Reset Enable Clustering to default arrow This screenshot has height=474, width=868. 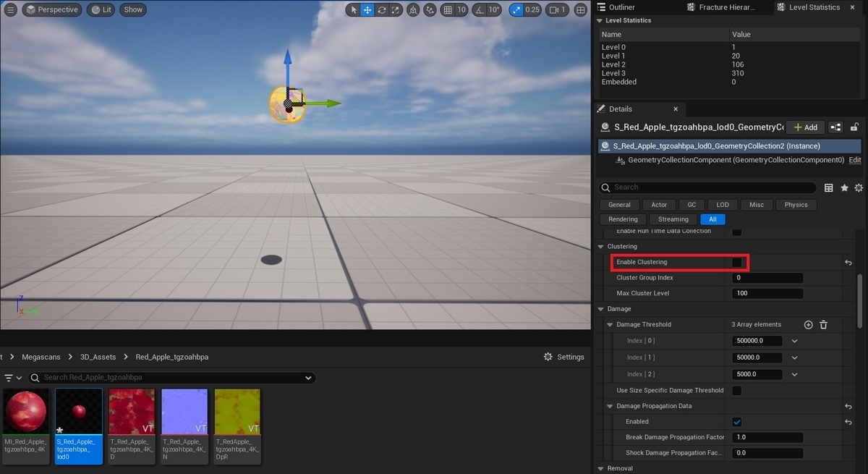pos(848,263)
